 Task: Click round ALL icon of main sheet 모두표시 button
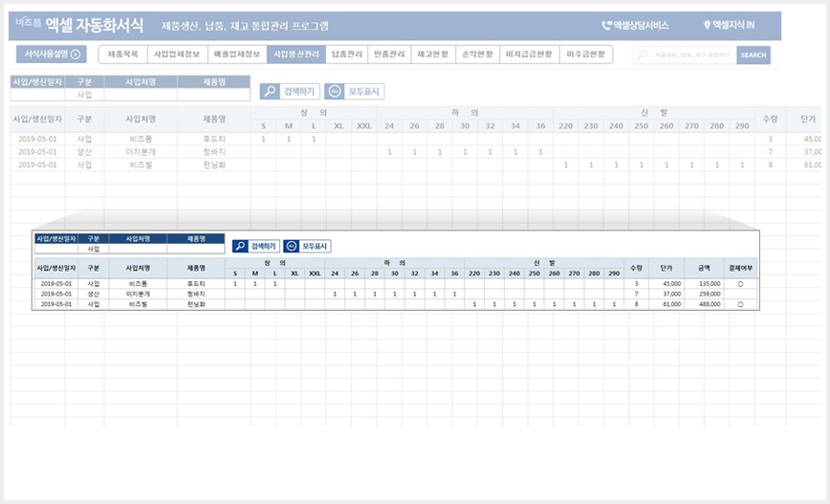(x=335, y=91)
